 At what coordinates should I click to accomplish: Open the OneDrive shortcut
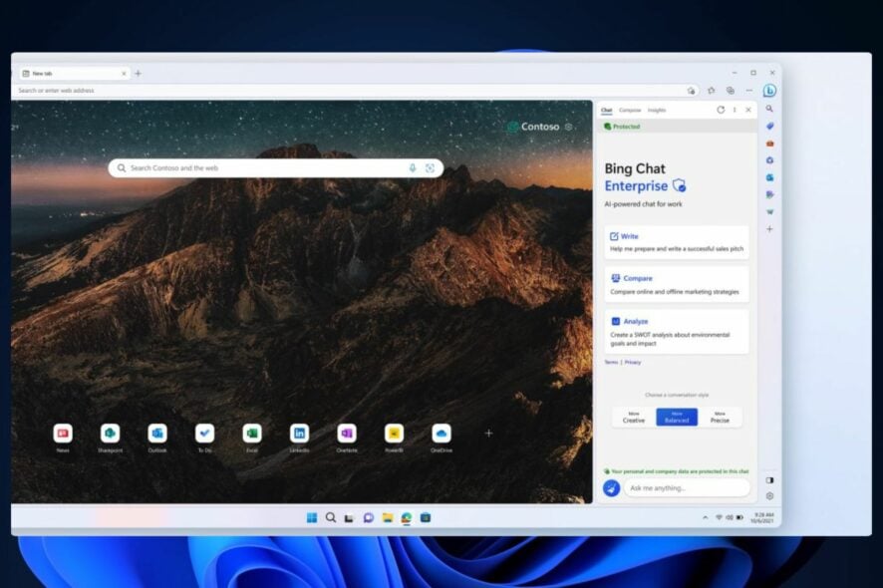click(441, 434)
